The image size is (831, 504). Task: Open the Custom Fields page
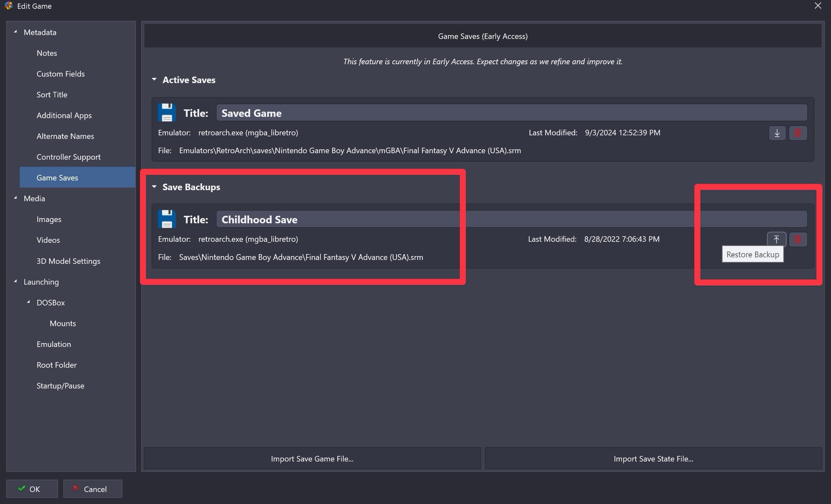(x=61, y=74)
